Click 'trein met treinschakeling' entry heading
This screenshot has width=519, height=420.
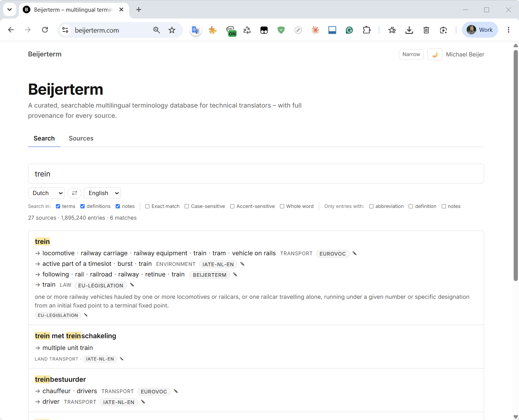pos(75,336)
